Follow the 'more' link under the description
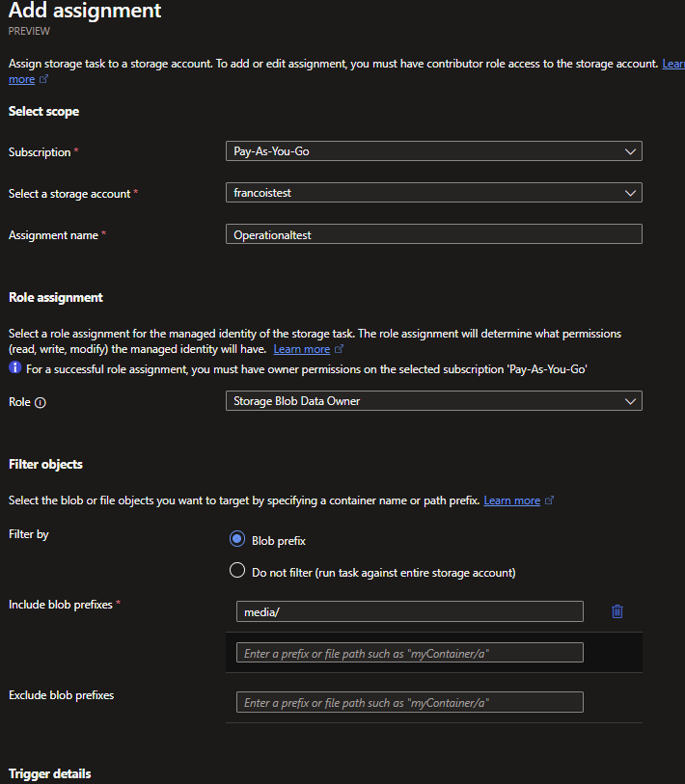Screen dimensions: 685x784 tap(21, 79)
